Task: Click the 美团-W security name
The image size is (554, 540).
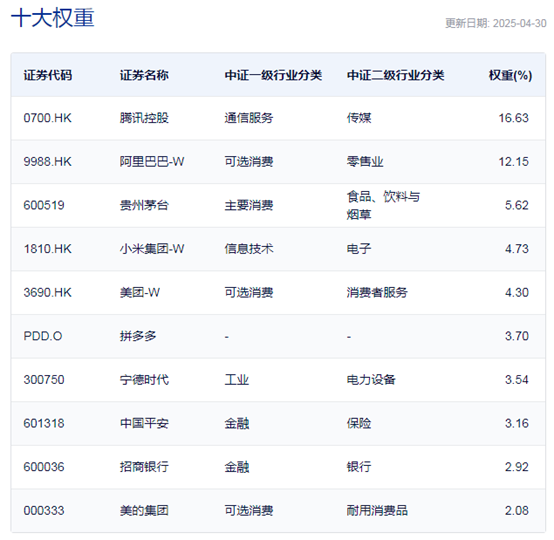Action: pyautogui.click(x=140, y=293)
